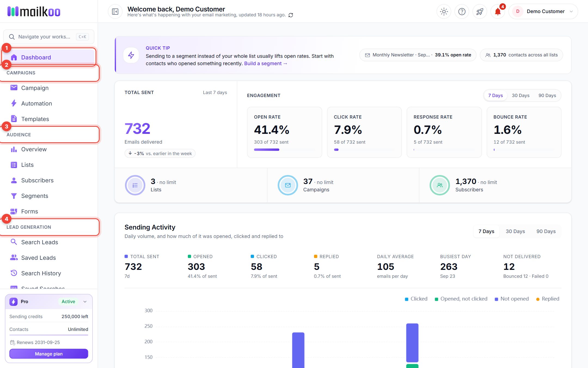The image size is (588, 368).
Task: Toggle the light/dark theme sun icon
Action: (444, 11)
